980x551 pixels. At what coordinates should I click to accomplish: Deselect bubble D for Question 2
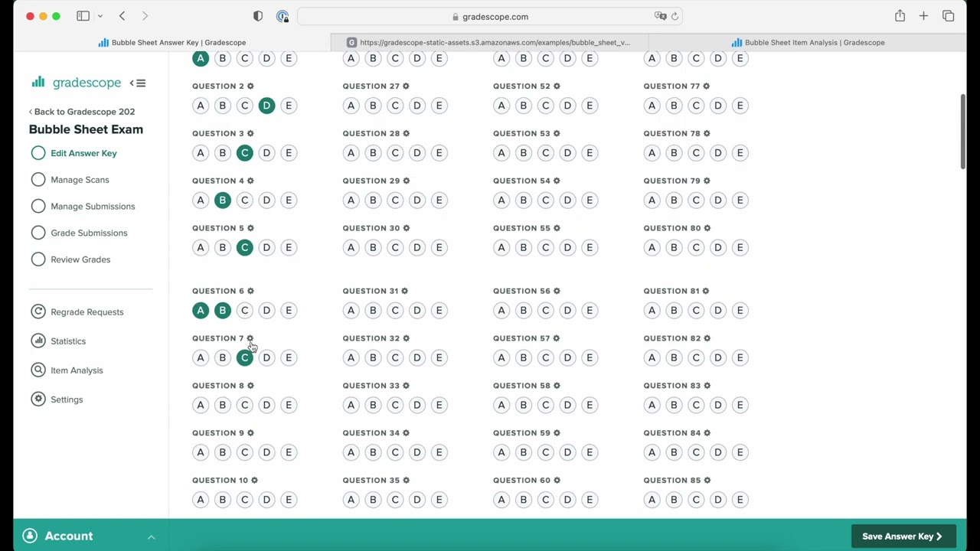[266, 106]
